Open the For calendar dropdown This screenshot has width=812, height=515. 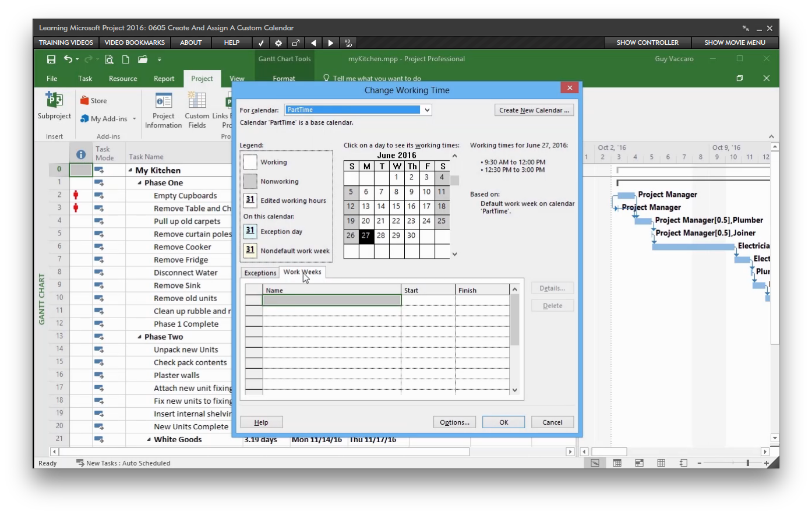point(426,110)
